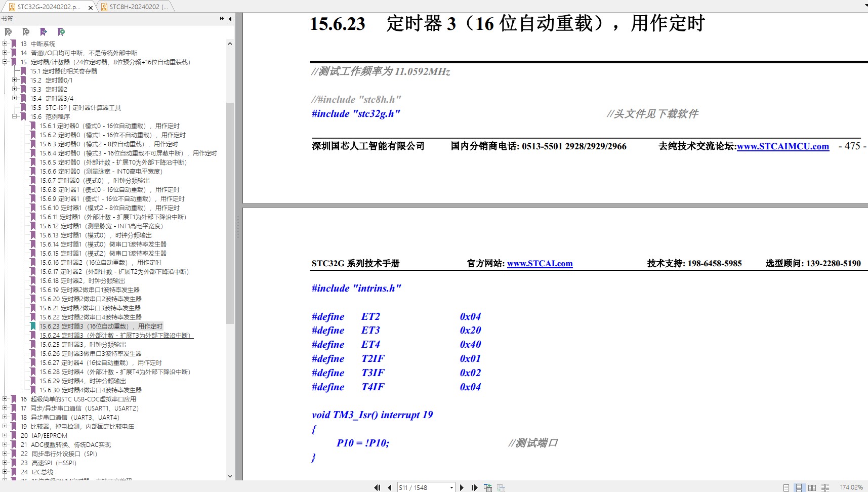Open bookmark 15.6.24 定时器3 外部计数
The image size is (868, 492).
(116, 336)
